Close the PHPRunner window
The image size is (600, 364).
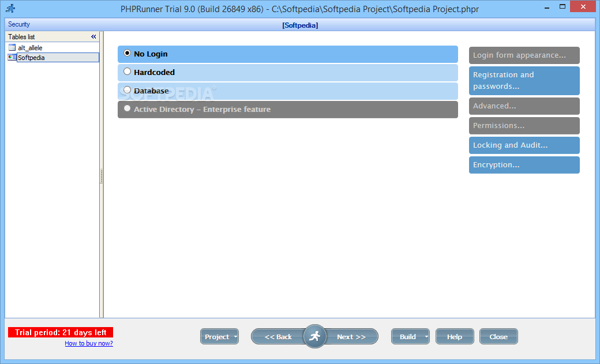[x=583, y=6]
